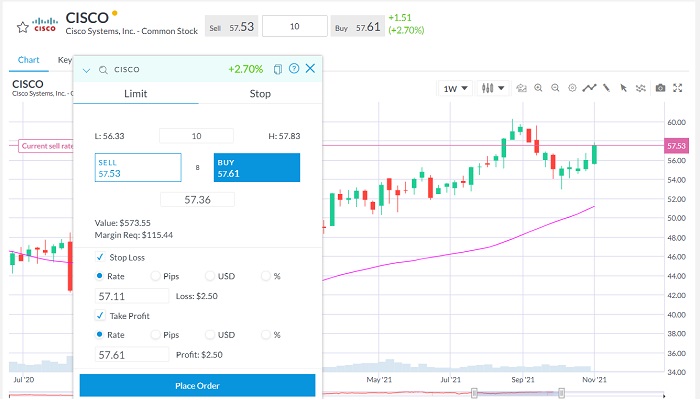Click the wavy indicators icon in chart toolbar
The image size is (700, 400).
click(641, 88)
